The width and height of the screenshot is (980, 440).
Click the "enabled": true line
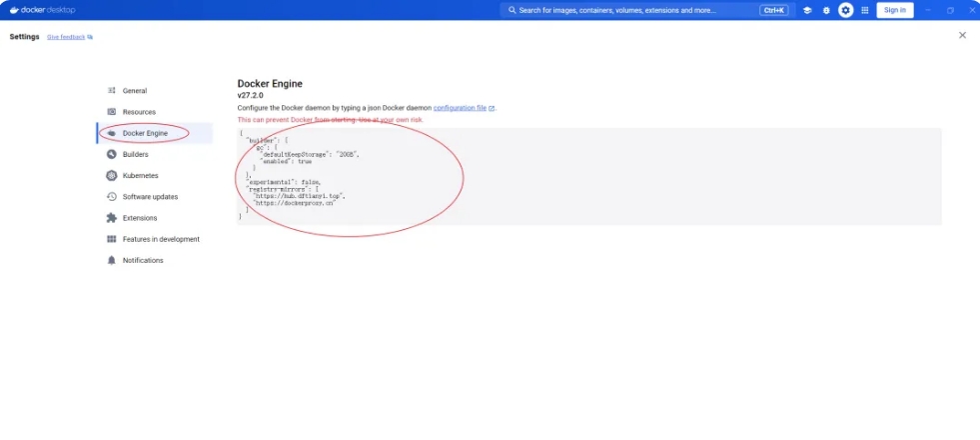click(287, 161)
